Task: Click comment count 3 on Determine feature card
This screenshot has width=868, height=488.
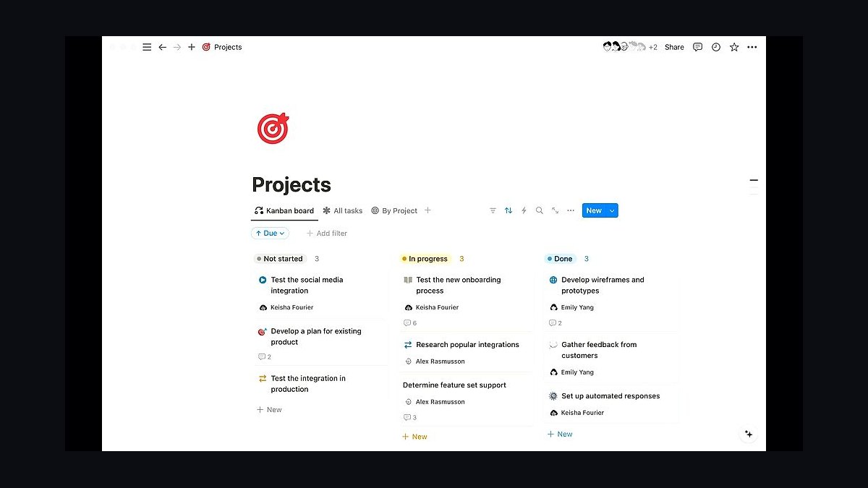Action: [410, 417]
